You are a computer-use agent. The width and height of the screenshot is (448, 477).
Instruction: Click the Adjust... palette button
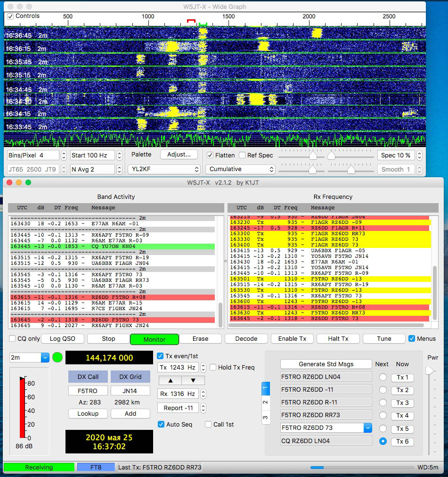coord(179,155)
